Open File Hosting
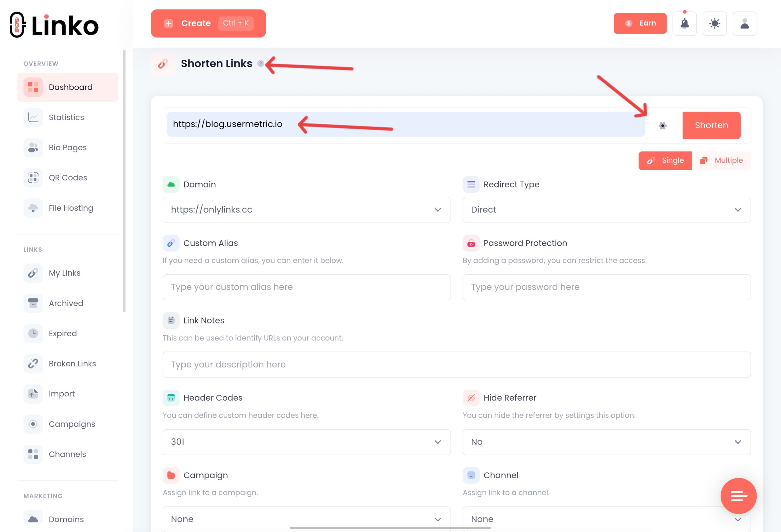 tap(68, 208)
